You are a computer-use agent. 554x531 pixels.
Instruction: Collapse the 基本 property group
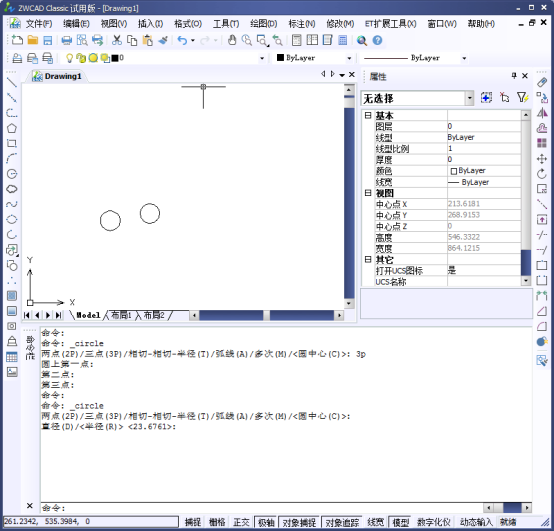point(368,115)
